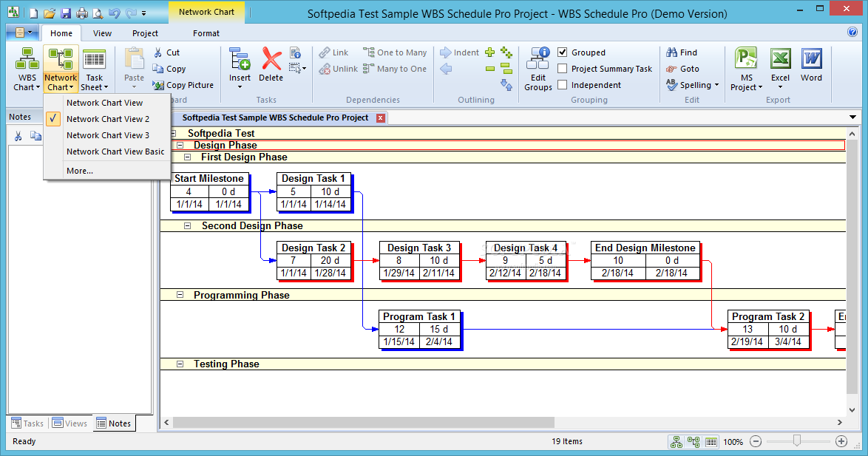Collapse the Second Design Phase group
868x456 pixels.
pos(188,226)
